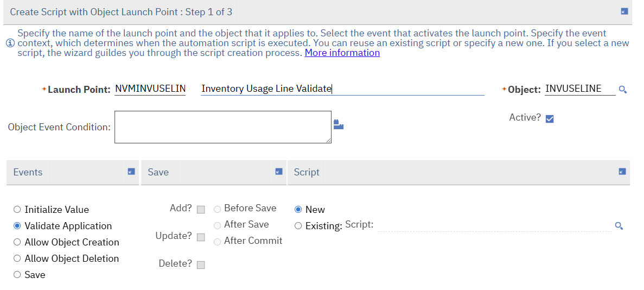This screenshot has height=290, width=644.
Task: Select the Save event radio button
Action: tap(17, 275)
